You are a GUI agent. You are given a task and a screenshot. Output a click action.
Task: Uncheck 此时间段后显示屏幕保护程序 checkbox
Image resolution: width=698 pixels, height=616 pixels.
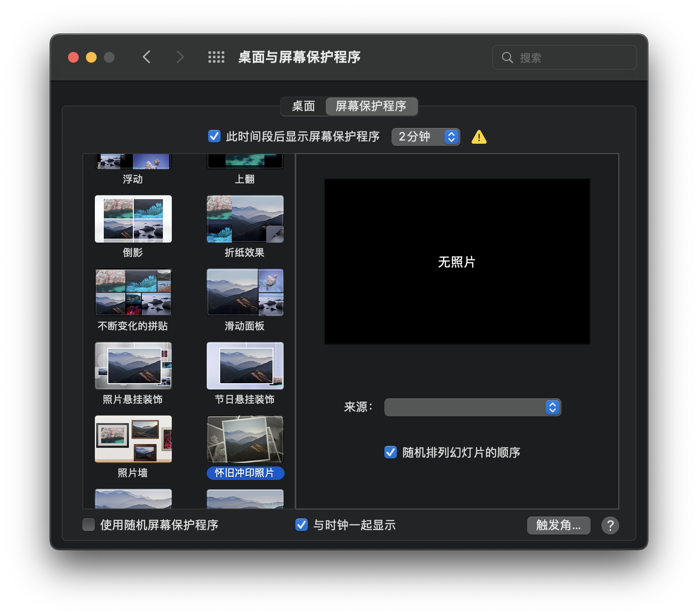pyautogui.click(x=214, y=136)
